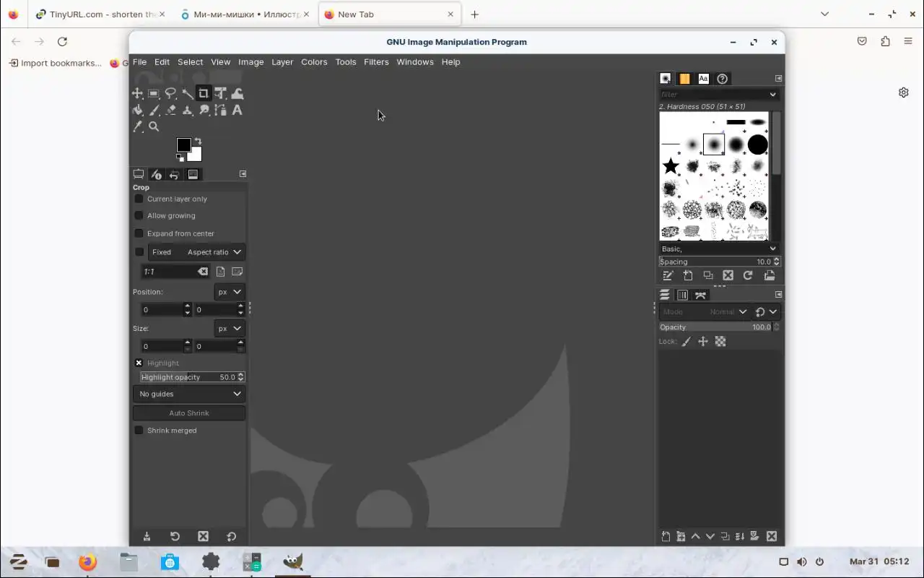Open the Fixed Aspect ratio dropdown
This screenshot has height=578, width=924.
click(x=196, y=252)
